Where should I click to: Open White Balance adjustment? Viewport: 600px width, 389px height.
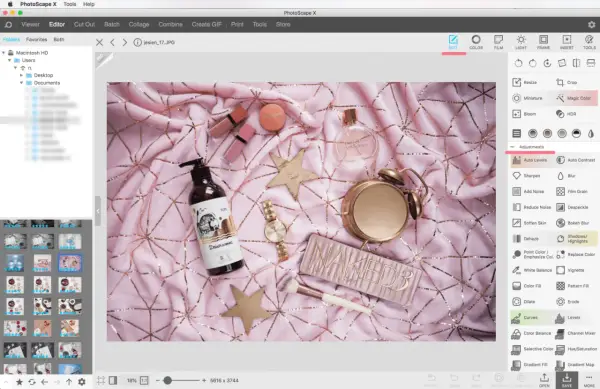532,270
